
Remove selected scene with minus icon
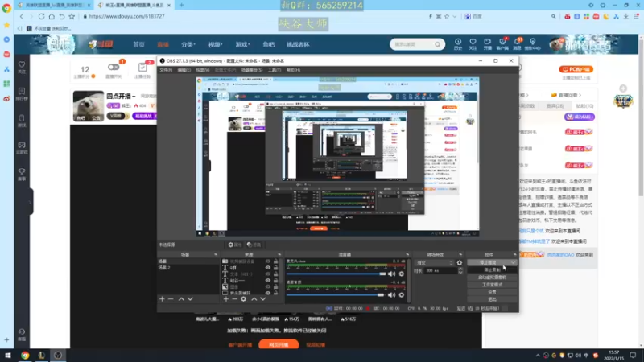click(x=171, y=298)
